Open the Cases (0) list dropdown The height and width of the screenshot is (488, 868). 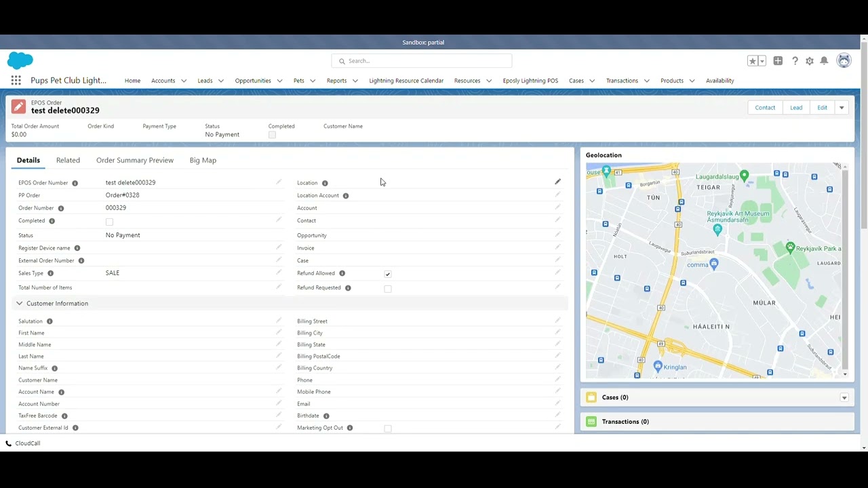tap(844, 398)
